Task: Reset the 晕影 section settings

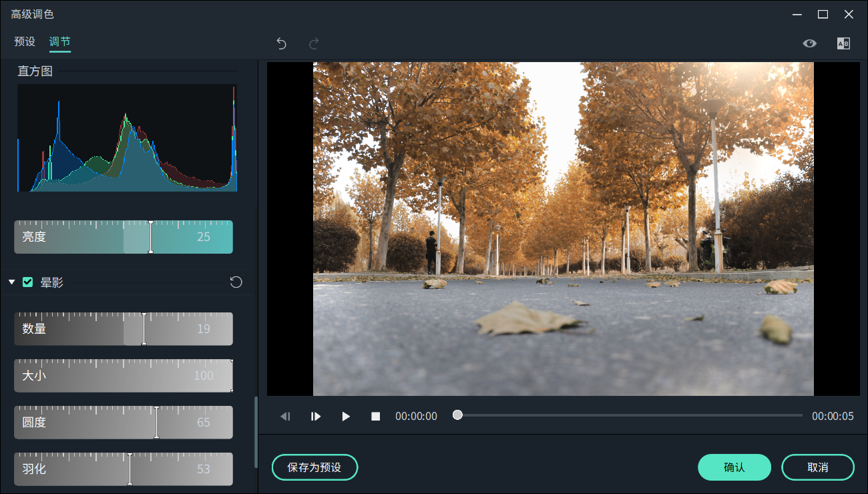Action: [x=236, y=282]
